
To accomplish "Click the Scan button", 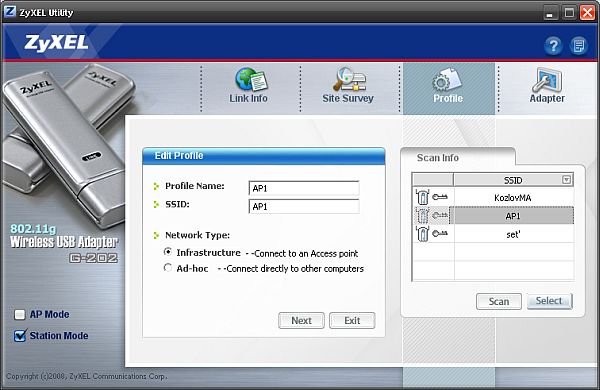I will (499, 301).
